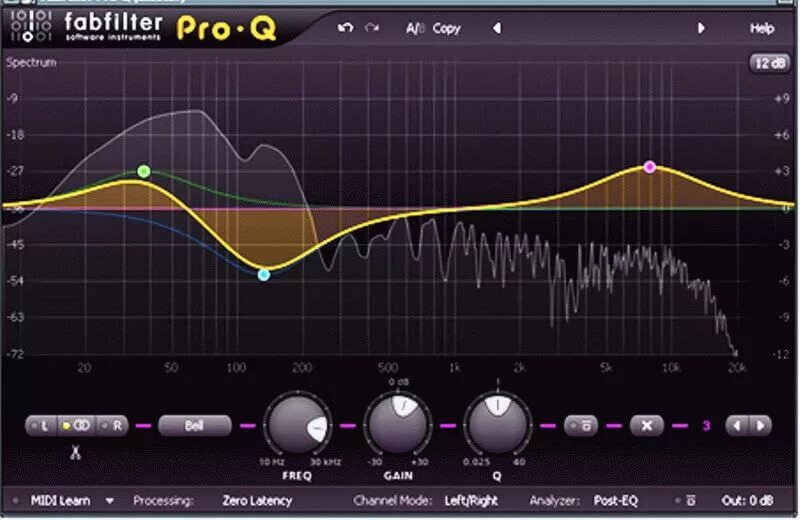Go to the previous preset arrow
Viewport: 800px width, 520px height.
[x=496, y=28]
